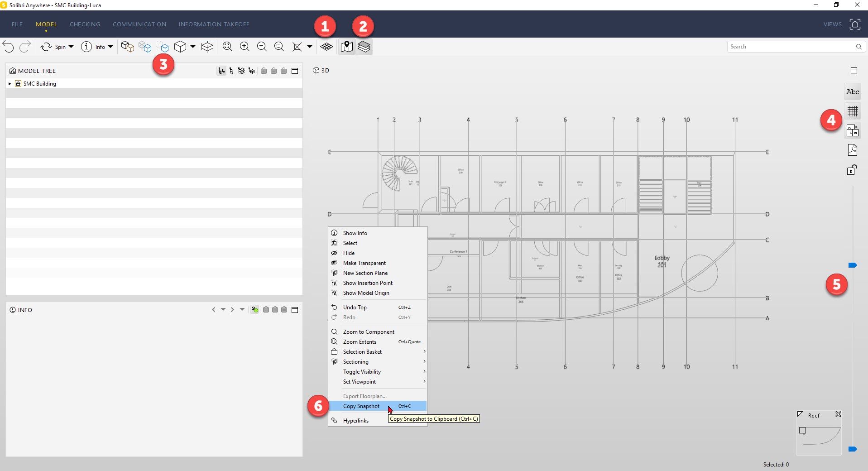Image resolution: width=868 pixels, height=471 pixels.
Task: Switch to the INFORMATION TAKEOFF tab
Action: 214,24
